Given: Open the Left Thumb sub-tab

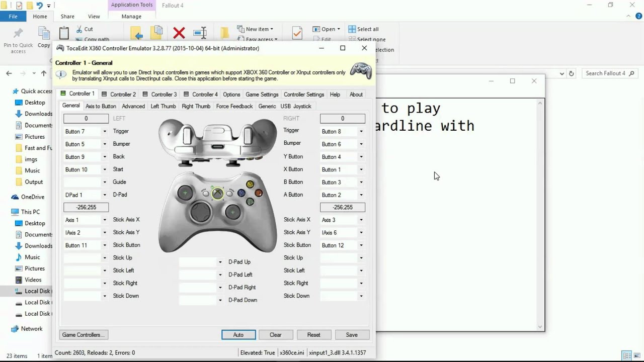Looking at the screenshot, I should (x=163, y=106).
